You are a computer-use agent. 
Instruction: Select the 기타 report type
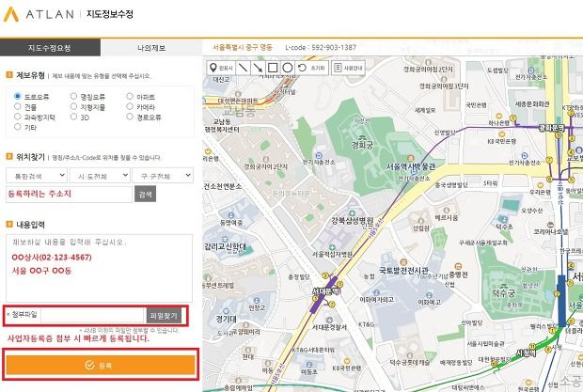18,127
